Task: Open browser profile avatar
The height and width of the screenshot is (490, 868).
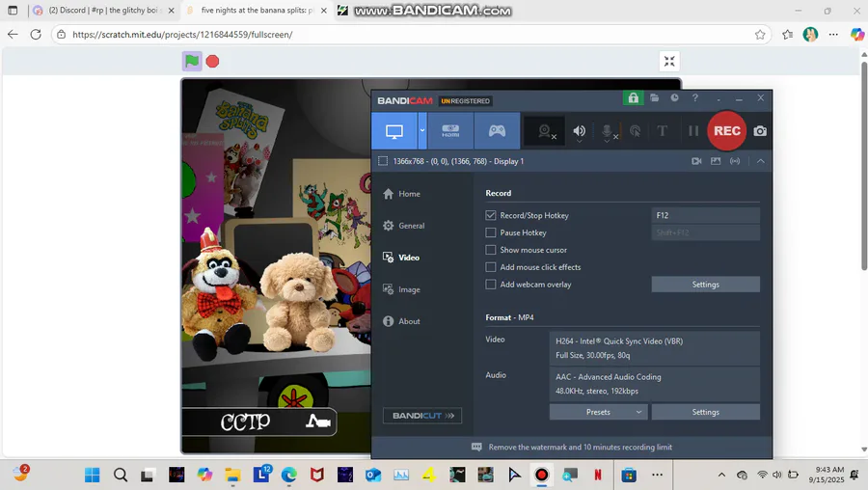Action: (x=810, y=35)
